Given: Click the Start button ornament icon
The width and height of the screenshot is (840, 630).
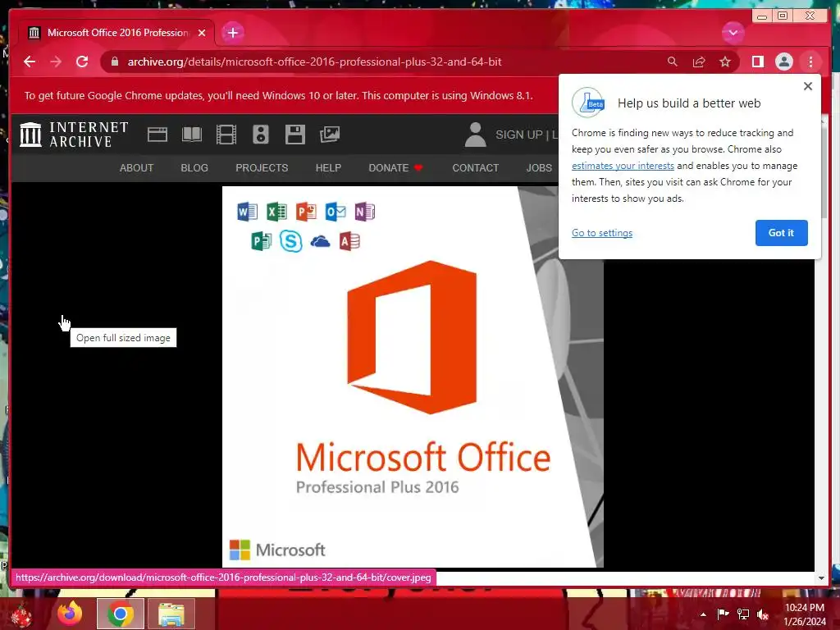Looking at the screenshot, I should pos(21,615).
